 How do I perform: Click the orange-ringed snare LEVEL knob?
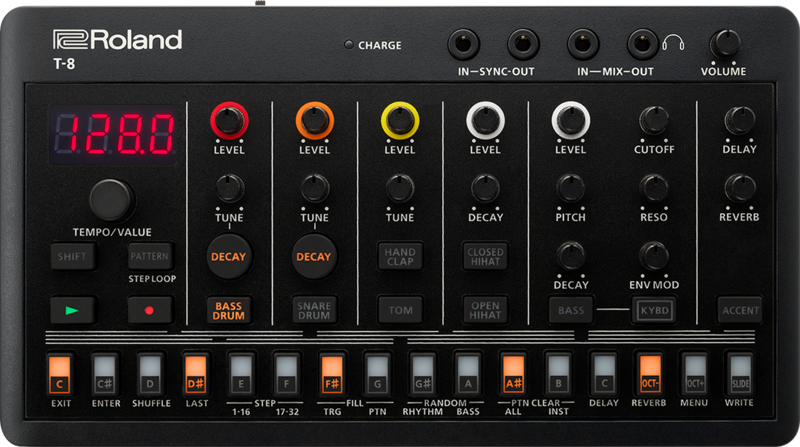coord(314,121)
